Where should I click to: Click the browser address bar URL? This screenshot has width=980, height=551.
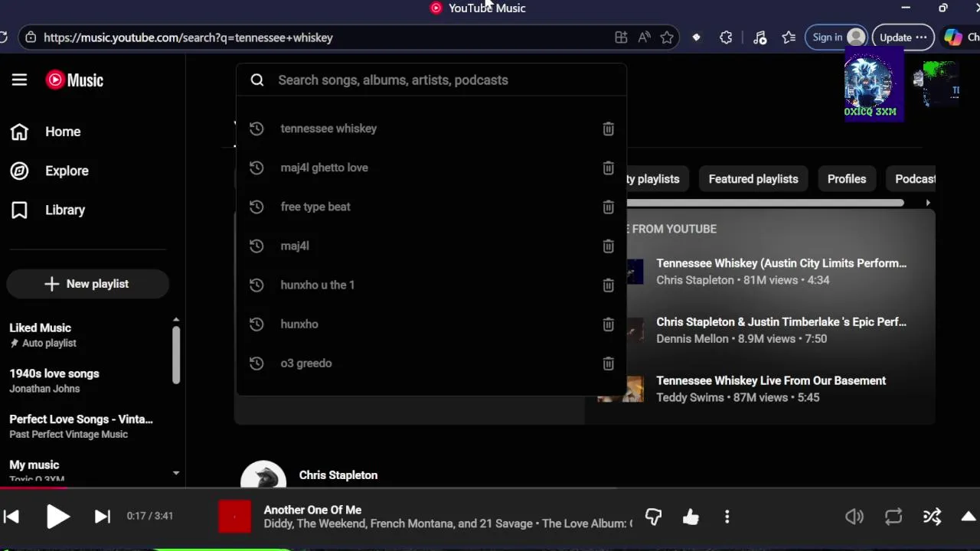188,37
